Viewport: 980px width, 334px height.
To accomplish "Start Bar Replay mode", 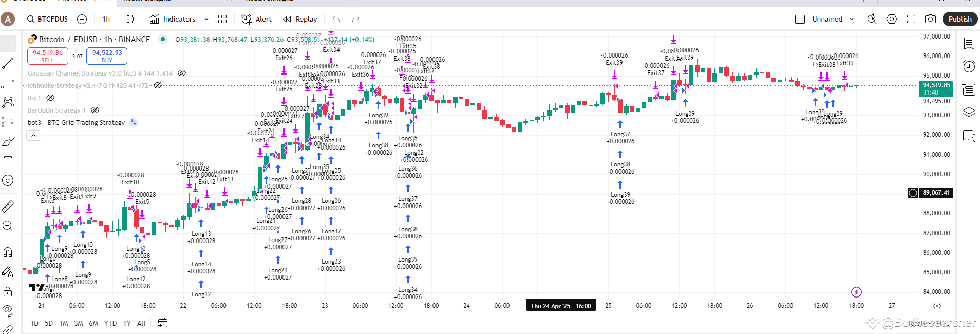I will click(300, 19).
